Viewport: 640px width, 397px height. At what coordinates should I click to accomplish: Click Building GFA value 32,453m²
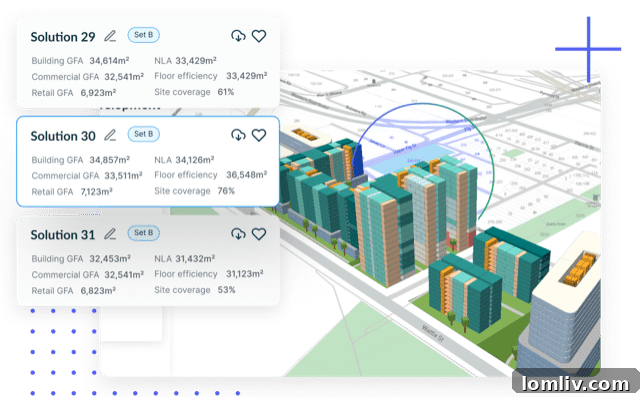click(110, 259)
